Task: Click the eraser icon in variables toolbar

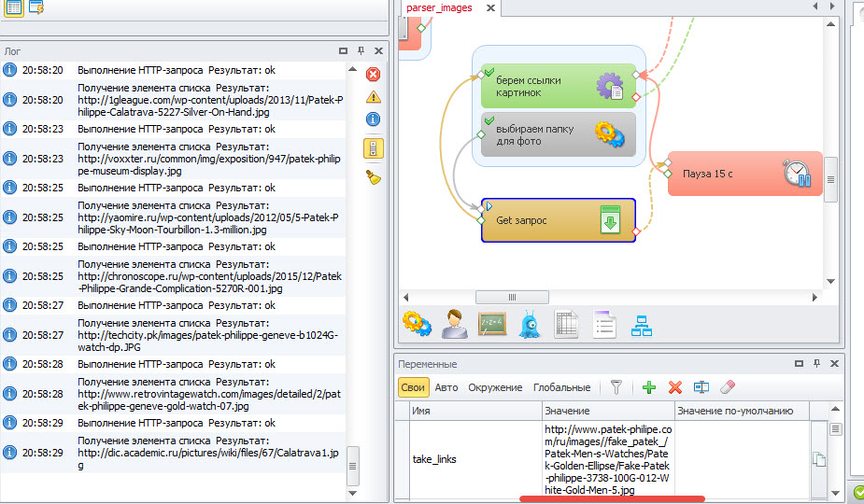Action: pyautogui.click(x=728, y=387)
